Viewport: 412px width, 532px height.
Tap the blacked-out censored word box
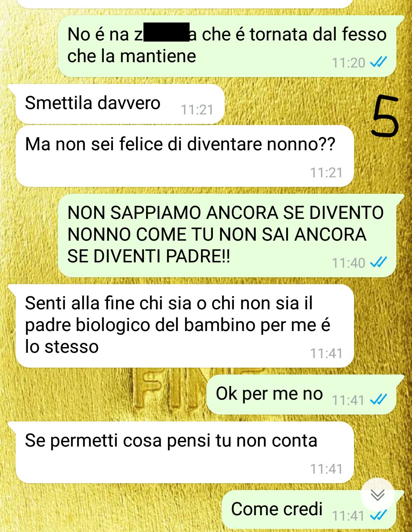click(x=166, y=32)
